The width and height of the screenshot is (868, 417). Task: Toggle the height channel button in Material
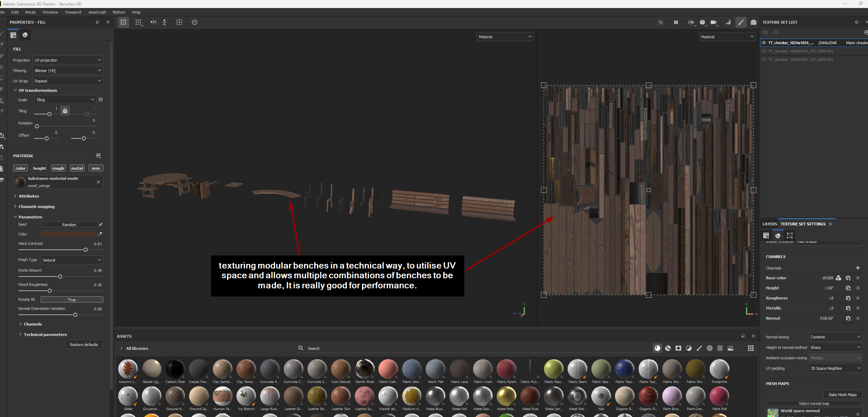pos(39,168)
